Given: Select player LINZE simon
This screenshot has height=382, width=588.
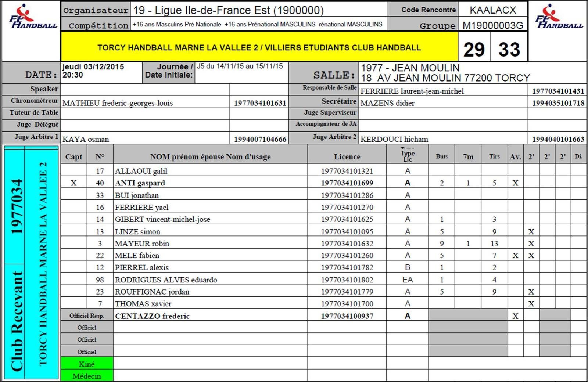Looking at the screenshot, I should 137,232.
